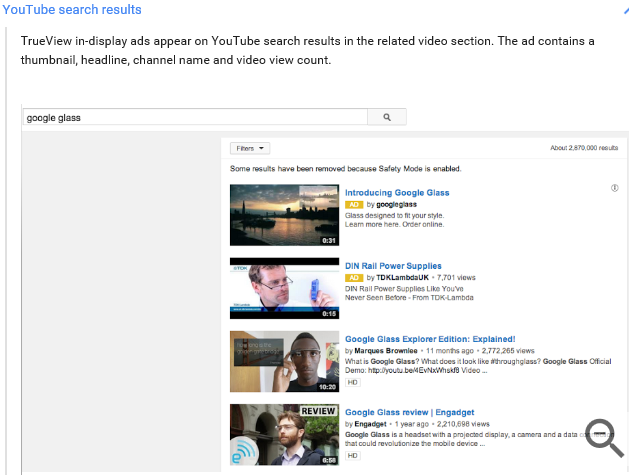Click the Marques Brownlee channel name
This screenshot has height=475, width=629.
(x=386, y=351)
